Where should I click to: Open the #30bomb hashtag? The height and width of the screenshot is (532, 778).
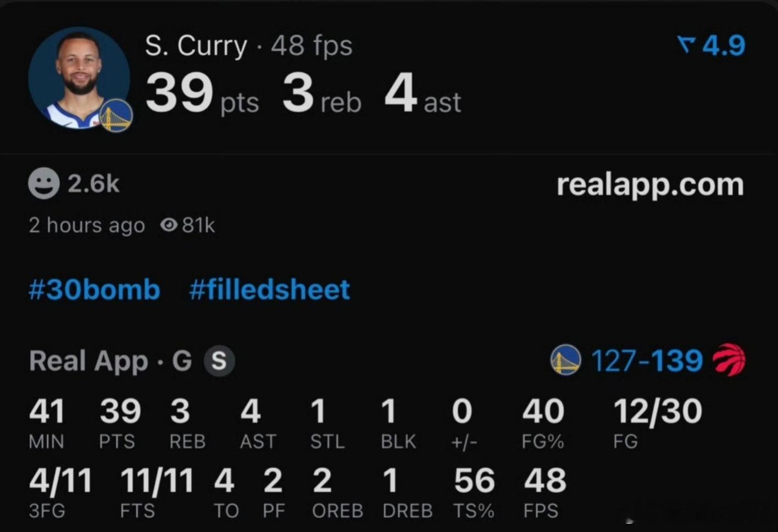tap(95, 290)
